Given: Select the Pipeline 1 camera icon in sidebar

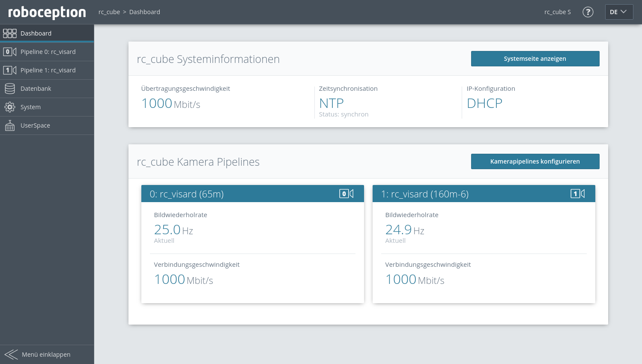Looking at the screenshot, I should [x=10, y=70].
